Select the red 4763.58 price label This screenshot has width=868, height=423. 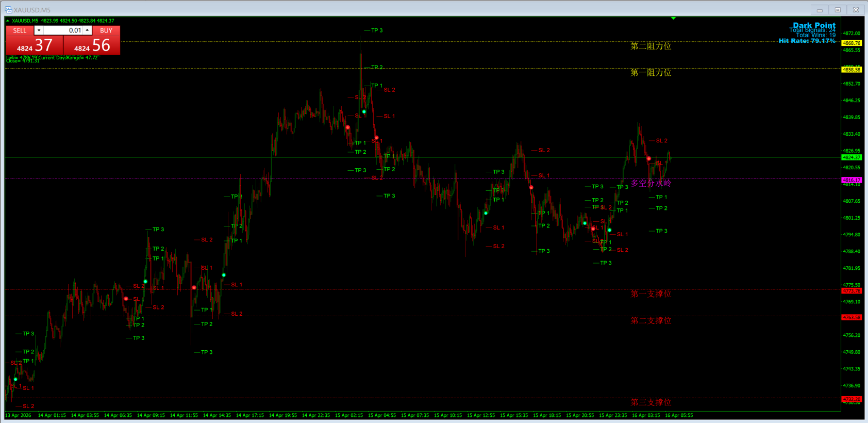pos(852,317)
